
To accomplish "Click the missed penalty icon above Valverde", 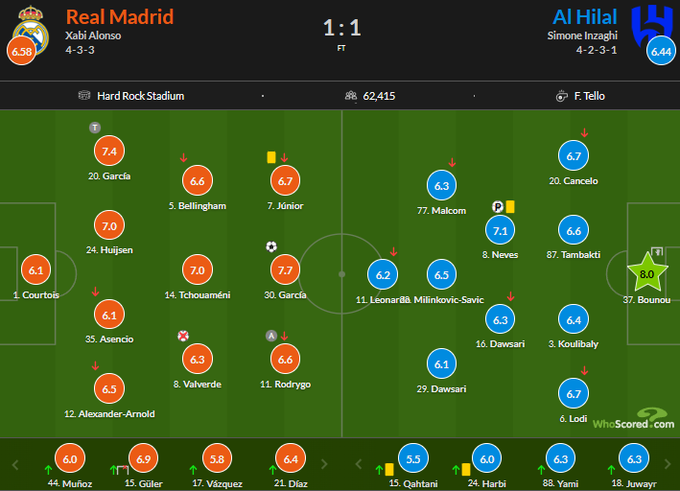I will [x=183, y=336].
